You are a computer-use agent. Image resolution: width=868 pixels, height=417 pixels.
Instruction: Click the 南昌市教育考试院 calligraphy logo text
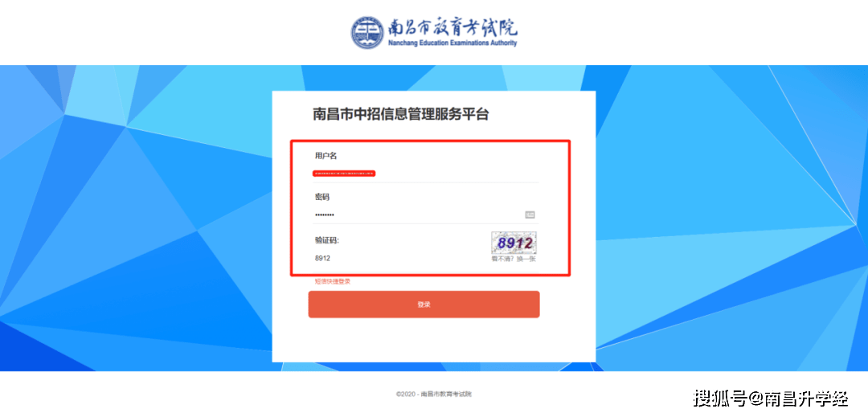tap(452, 27)
